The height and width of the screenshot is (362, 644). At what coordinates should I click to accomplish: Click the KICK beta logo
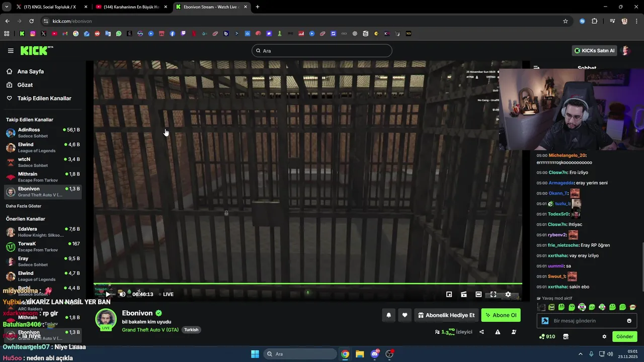[x=36, y=50]
